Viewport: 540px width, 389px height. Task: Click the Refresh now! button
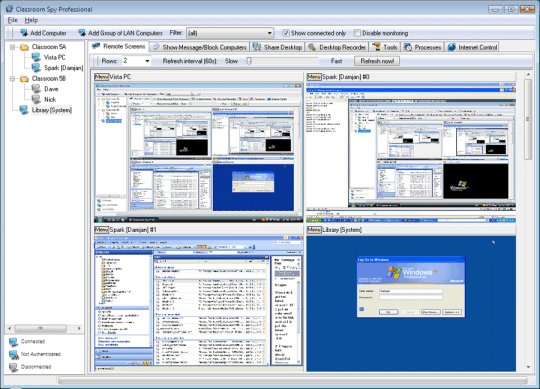(x=377, y=61)
